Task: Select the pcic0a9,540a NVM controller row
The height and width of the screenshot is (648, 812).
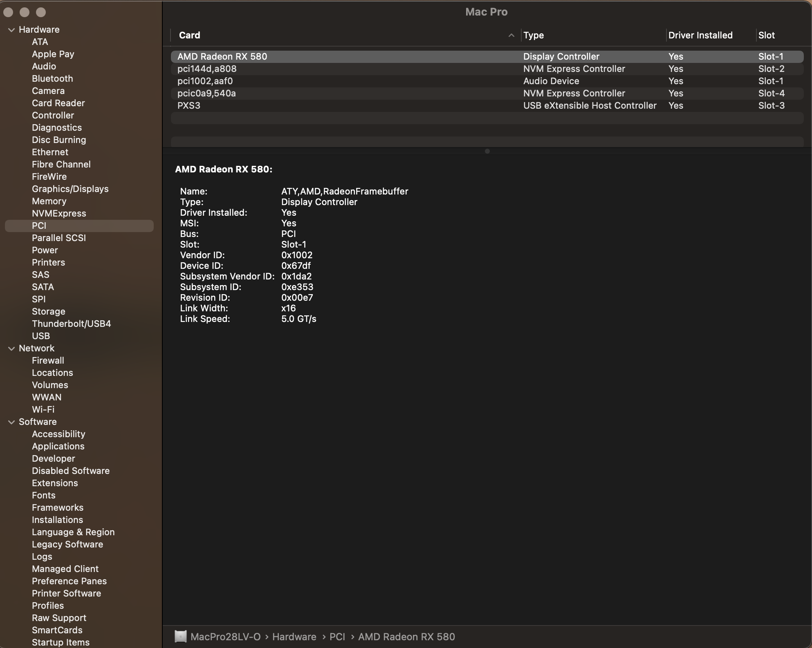Action: tap(206, 93)
